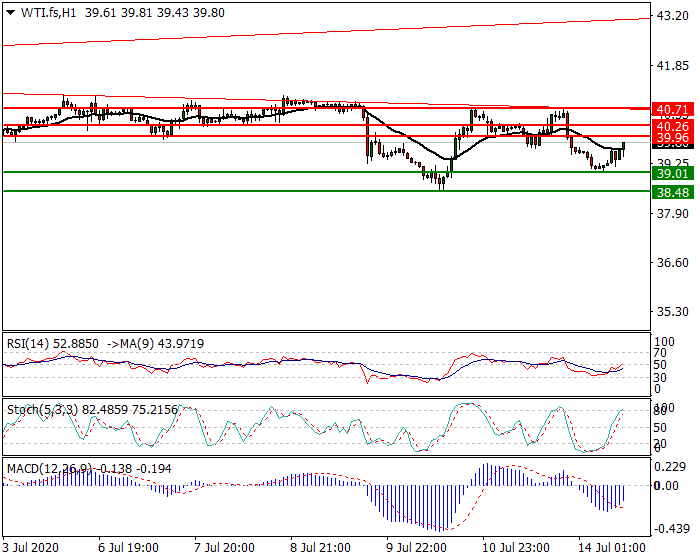Click the 7 Jul 20:00 time axis label

[224, 547]
